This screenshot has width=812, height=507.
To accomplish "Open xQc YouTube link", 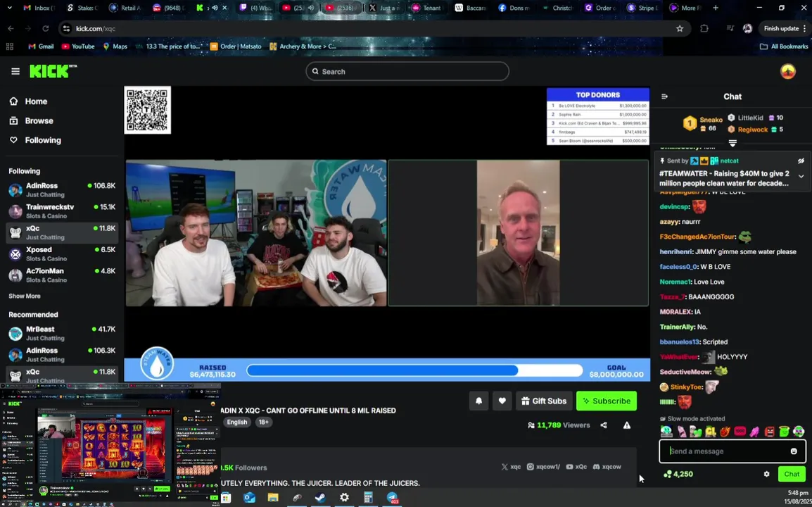I will click(576, 467).
